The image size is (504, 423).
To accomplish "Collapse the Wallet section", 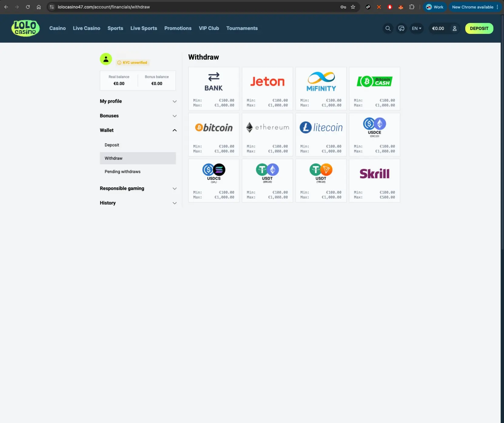I will click(x=138, y=130).
